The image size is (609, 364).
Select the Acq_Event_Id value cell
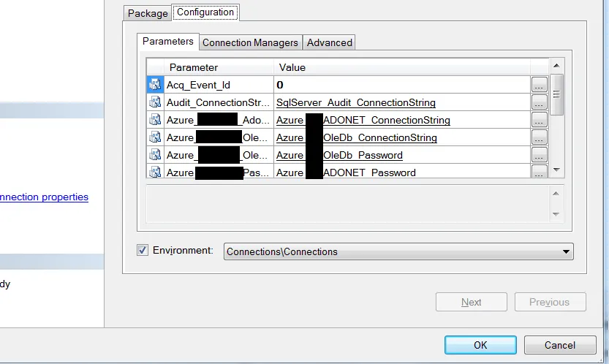[x=402, y=85]
